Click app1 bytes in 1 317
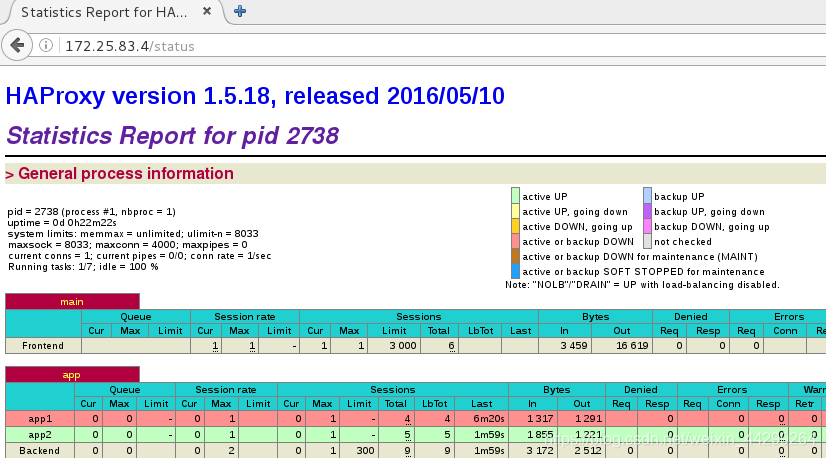This screenshot has height=458, width=826. (540, 419)
